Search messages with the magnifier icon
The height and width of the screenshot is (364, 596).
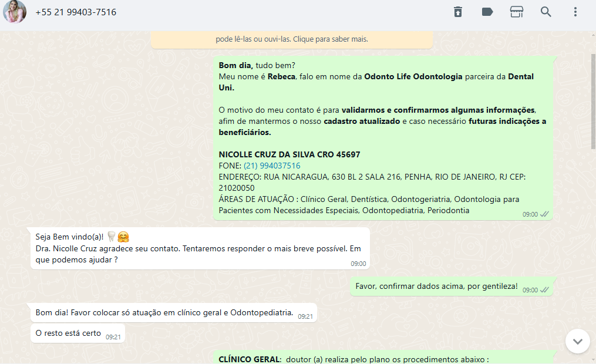tap(546, 12)
